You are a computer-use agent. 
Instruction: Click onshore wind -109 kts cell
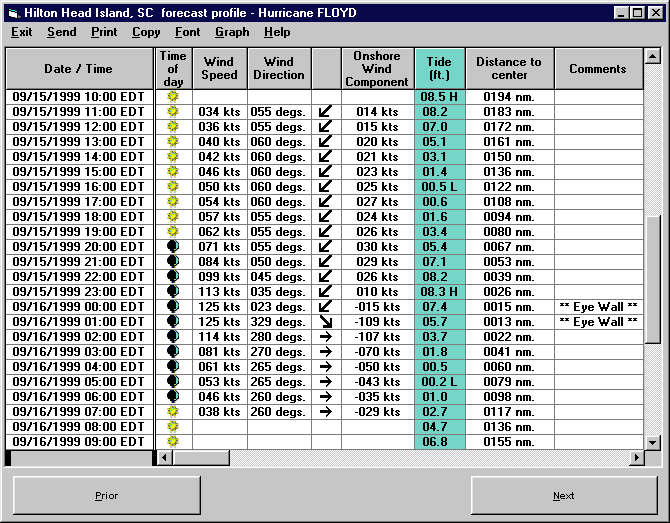click(x=377, y=322)
